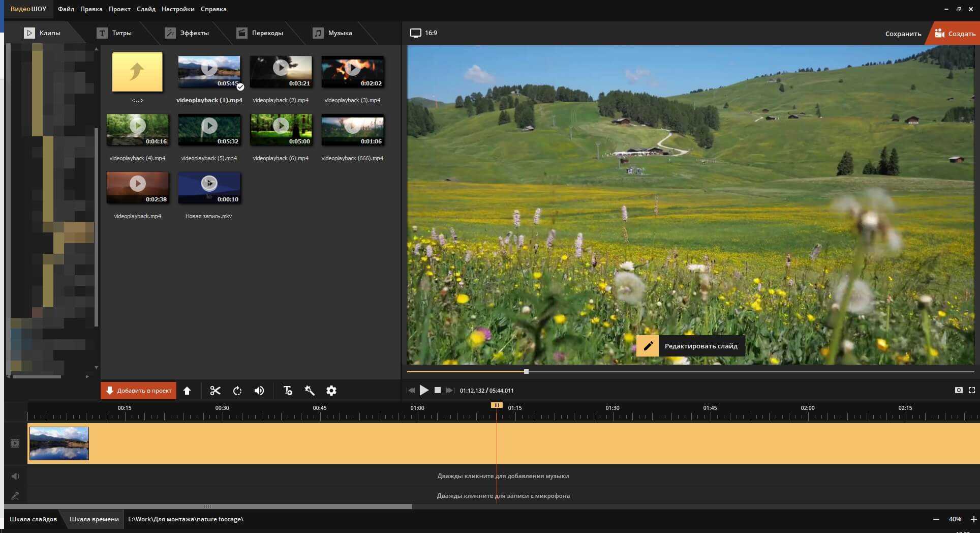This screenshot has width=980, height=533.
Task: Click the scissors trim video icon
Action: tap(215, 391)
